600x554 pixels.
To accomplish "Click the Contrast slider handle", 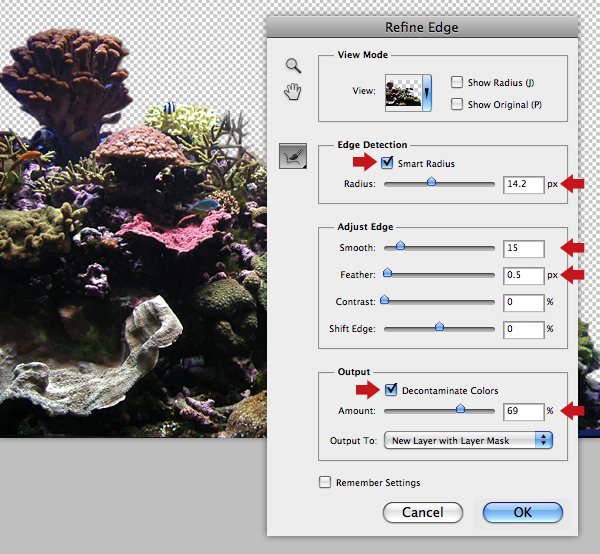I will pos(385,300).
